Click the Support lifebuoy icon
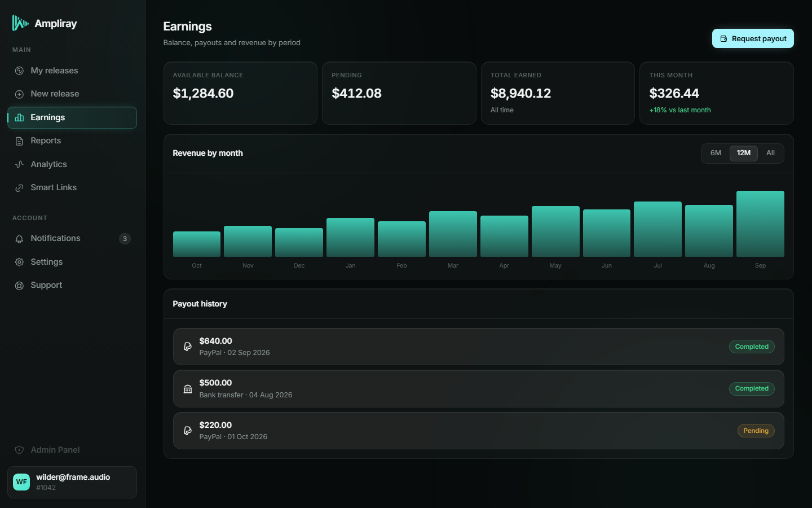The image size is (812, 508). click(19, 286)
